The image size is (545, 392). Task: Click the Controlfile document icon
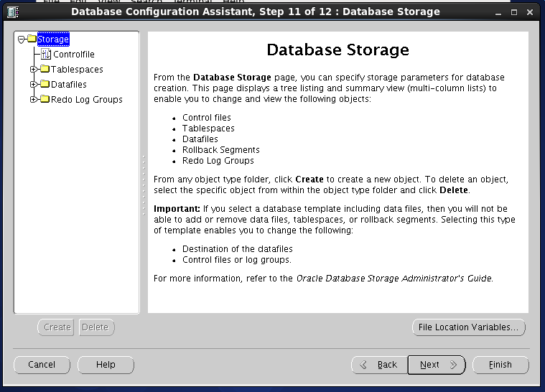46,55
